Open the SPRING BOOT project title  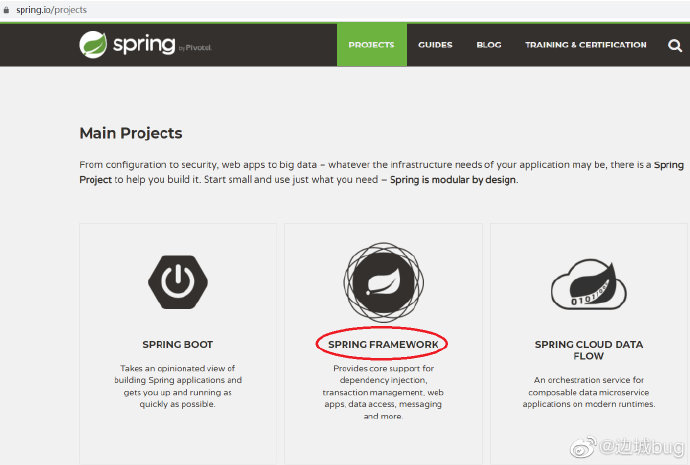tap(178, 344)
